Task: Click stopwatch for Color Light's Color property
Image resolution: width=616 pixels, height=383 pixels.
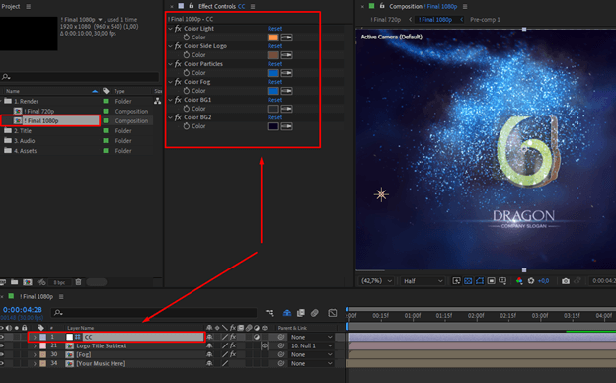Action: (187, 37)
